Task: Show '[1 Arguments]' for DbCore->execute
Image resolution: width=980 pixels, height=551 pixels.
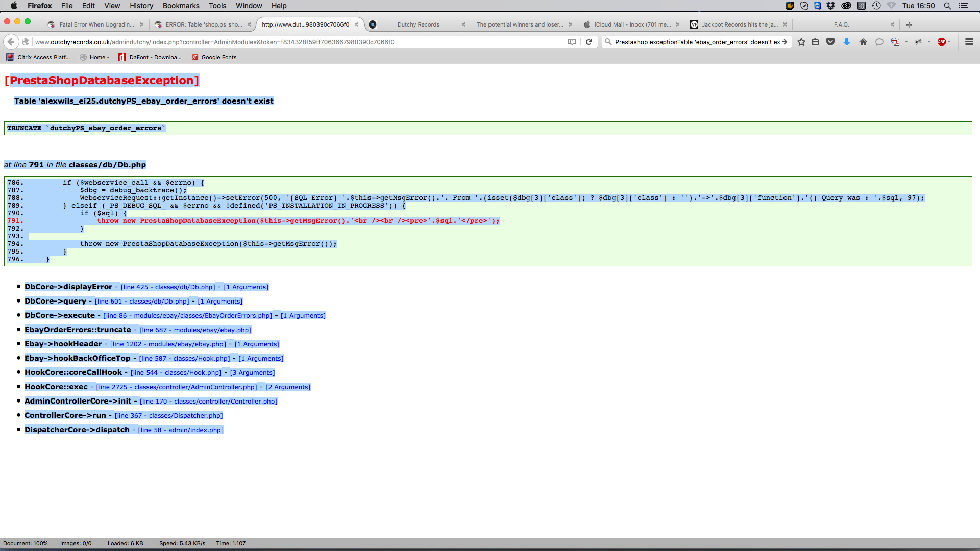Action: (303, 316)
